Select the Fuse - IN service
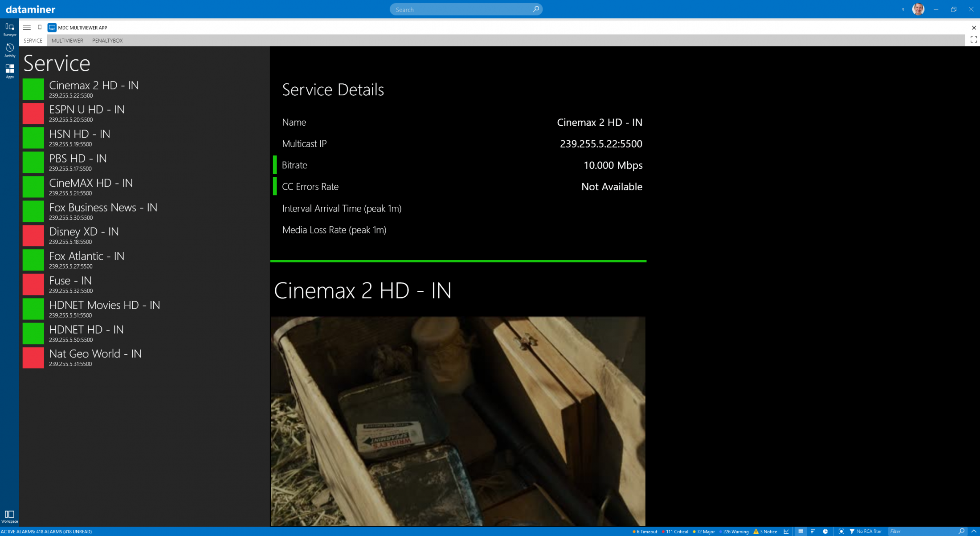980x536 pixels. pos(145,285)
